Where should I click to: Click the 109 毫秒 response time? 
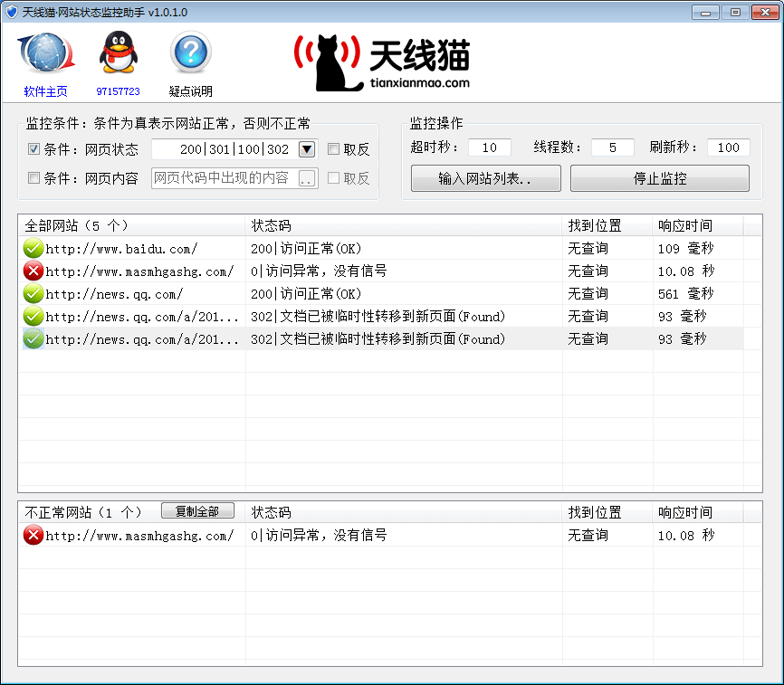pyautogui.click(x=685, y=248)
